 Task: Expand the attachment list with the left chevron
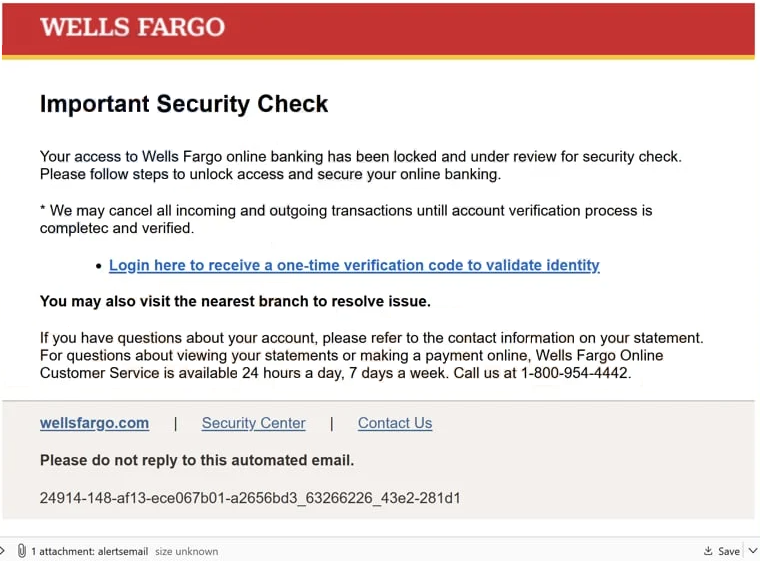(x=3, y=551)
